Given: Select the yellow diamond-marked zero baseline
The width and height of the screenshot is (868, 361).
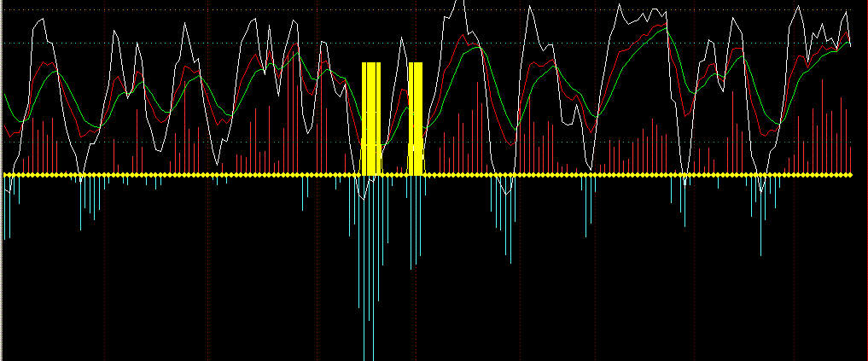Looking at the screenshot, I should [x=428, y=175].
